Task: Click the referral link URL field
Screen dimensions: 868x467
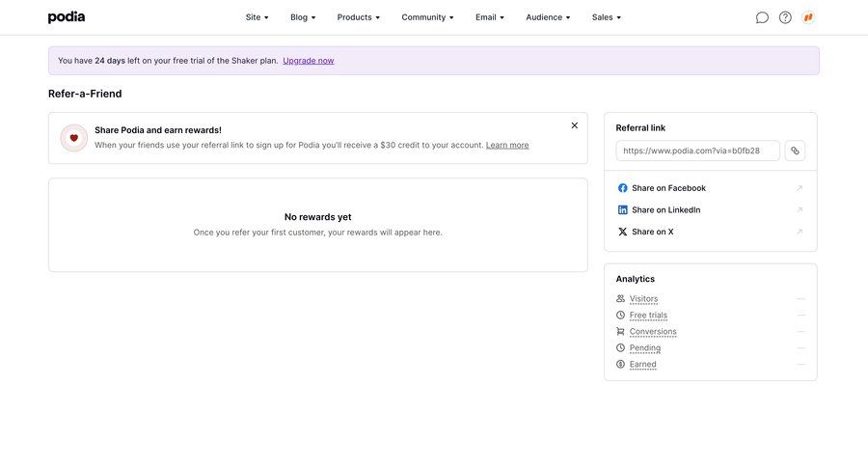Action: pos(697,151)
